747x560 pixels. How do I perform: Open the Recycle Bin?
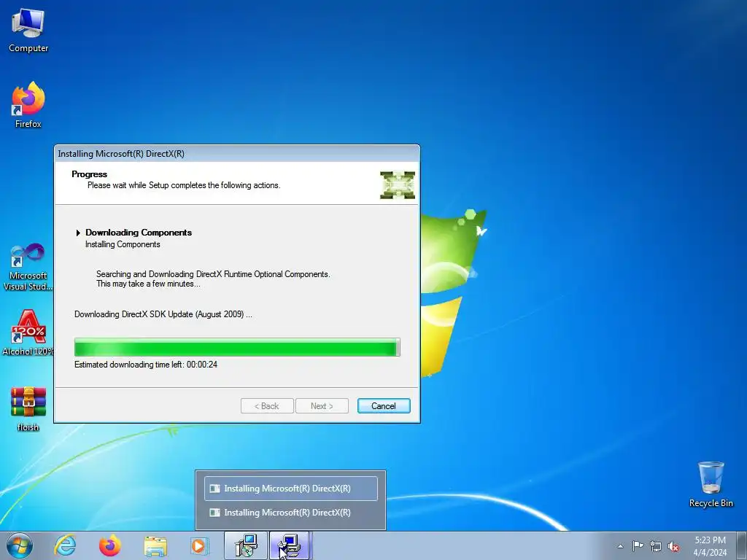tap(711, 484)
